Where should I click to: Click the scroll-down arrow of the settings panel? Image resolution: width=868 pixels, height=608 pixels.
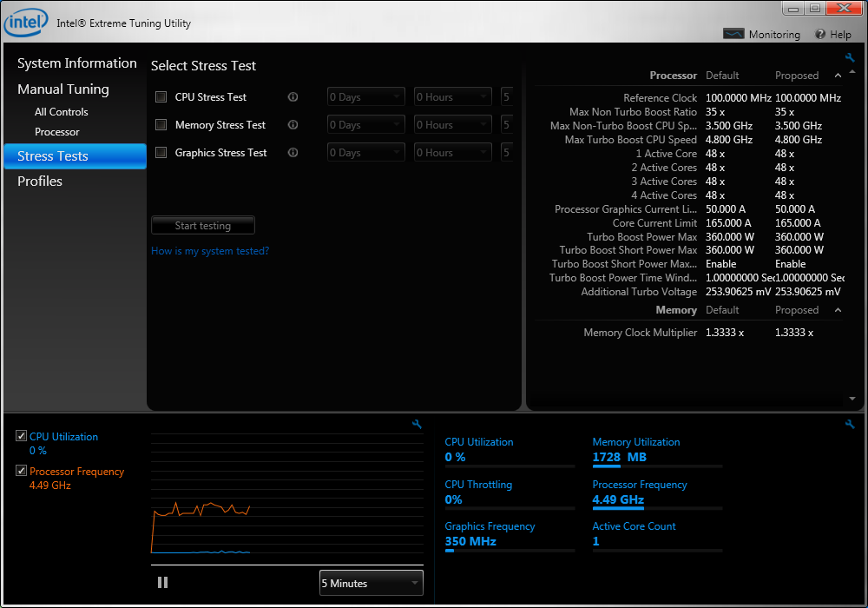852,399
